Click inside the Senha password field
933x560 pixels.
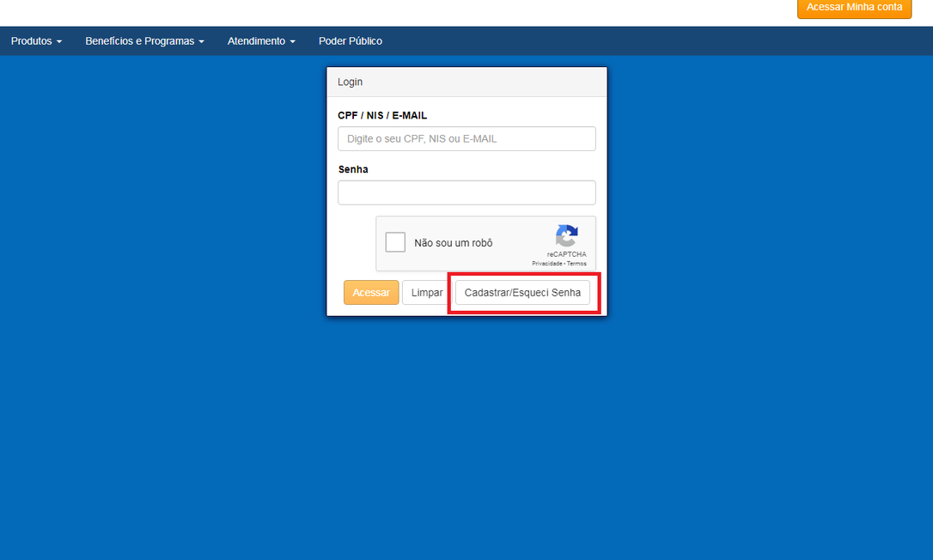click(466, 192)
